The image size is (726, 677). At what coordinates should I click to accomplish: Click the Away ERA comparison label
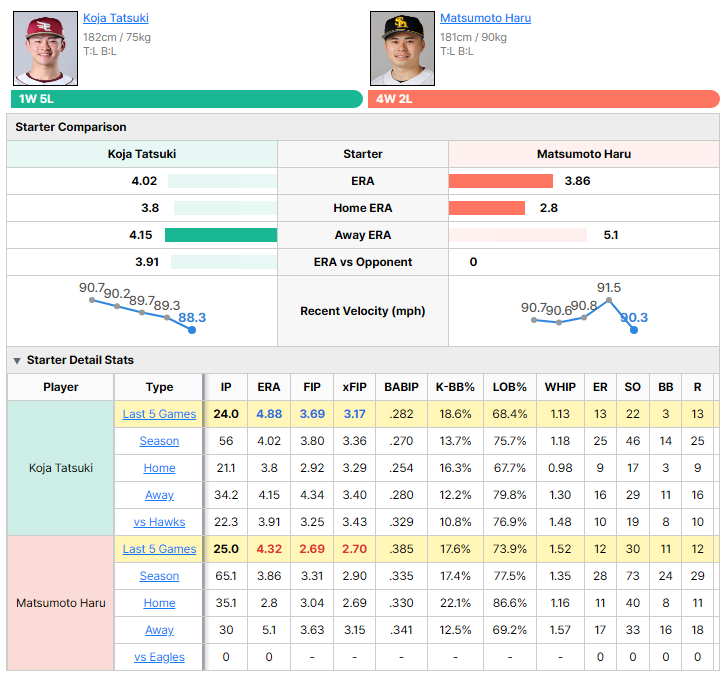pos(363,235)
